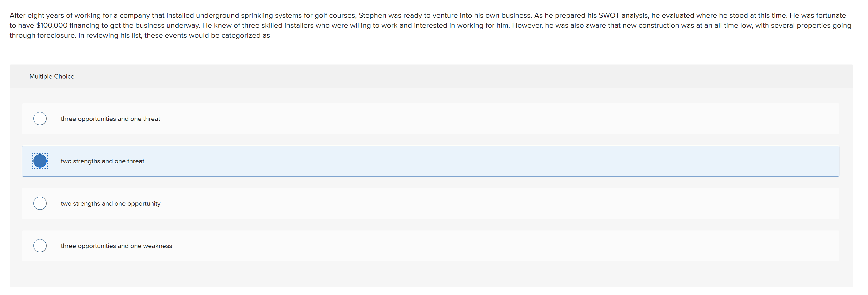Select the 'three opportunities and one threat' radio button
The height and width of the screenshot is (295, 868).
pyautogui.click(x=40, y=118)
